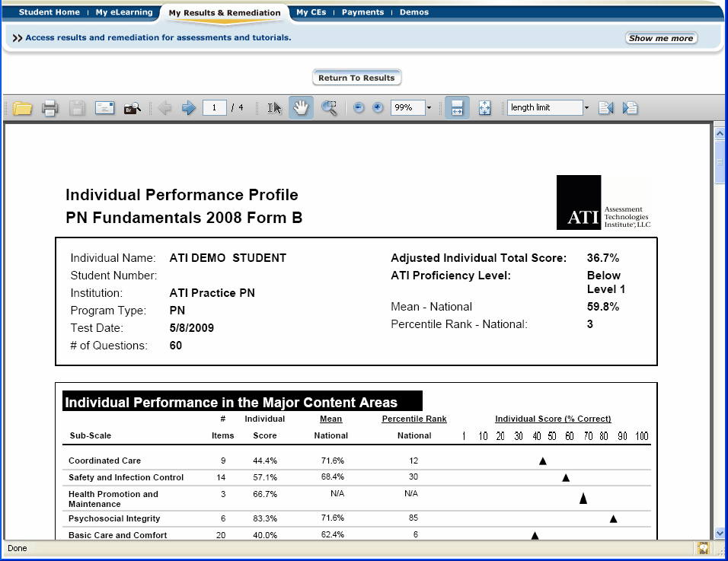728x561 pixels.
Task: Open the search binoculars tool
Action: pyautogui.click(x=133, y=108)
